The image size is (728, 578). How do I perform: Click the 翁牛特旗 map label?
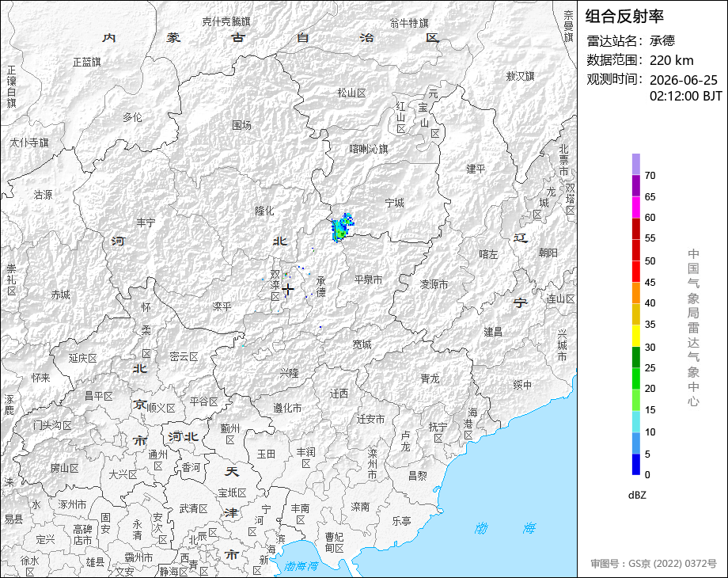click(409, 23)
